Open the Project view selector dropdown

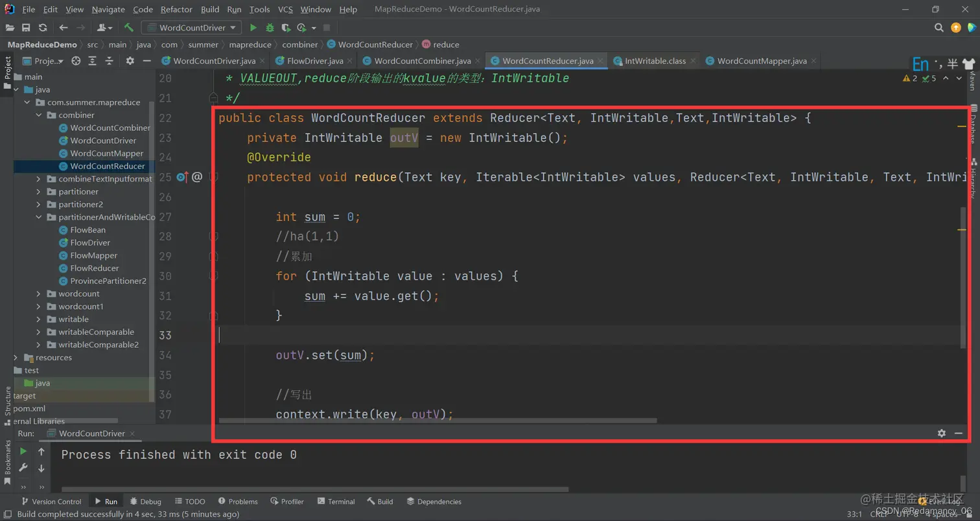43,61
